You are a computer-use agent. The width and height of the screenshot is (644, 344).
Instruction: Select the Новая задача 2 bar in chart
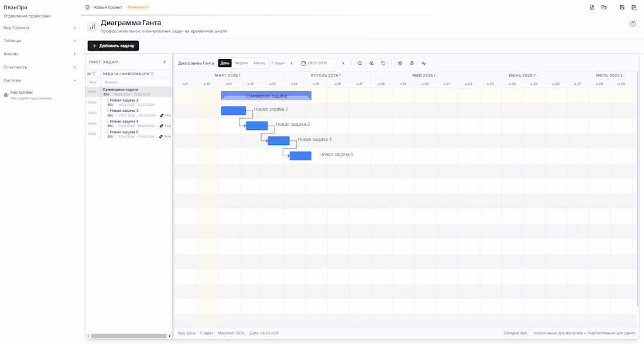pyautogui.click(x=234, y=111)
